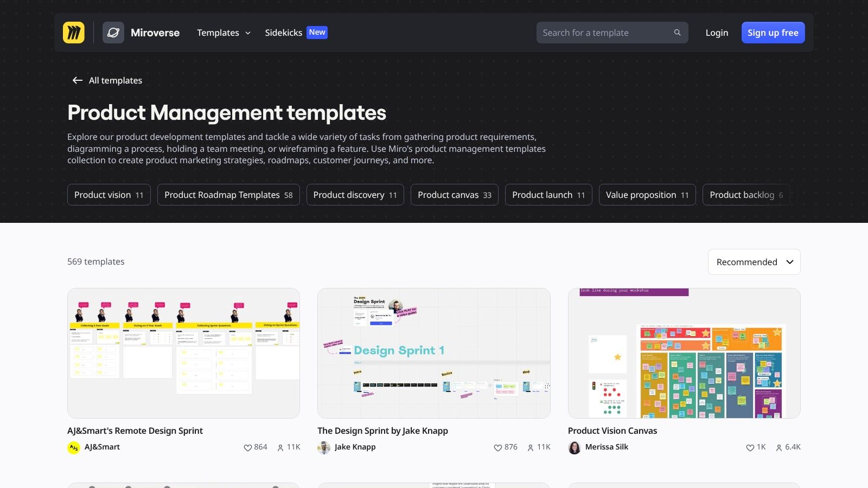Click the Miroverse title link

155,33
